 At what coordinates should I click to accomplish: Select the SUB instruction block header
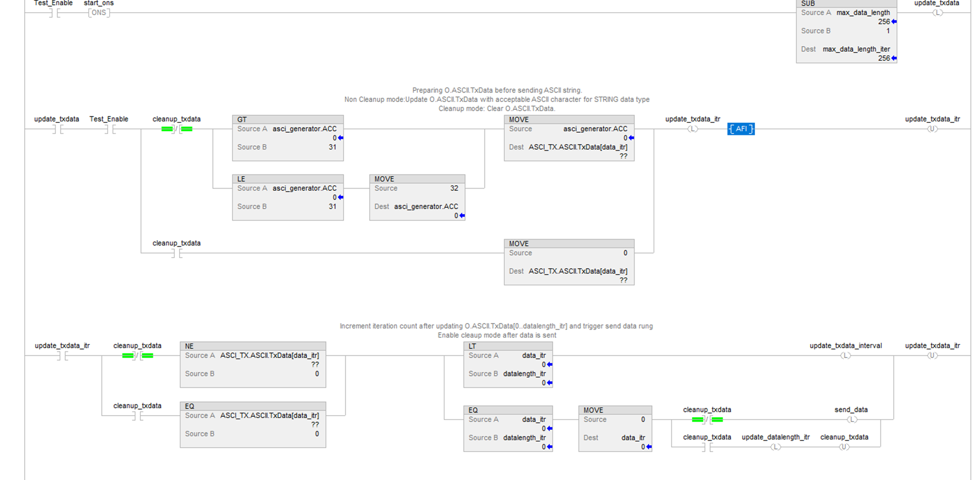click(x=846, y=4)
